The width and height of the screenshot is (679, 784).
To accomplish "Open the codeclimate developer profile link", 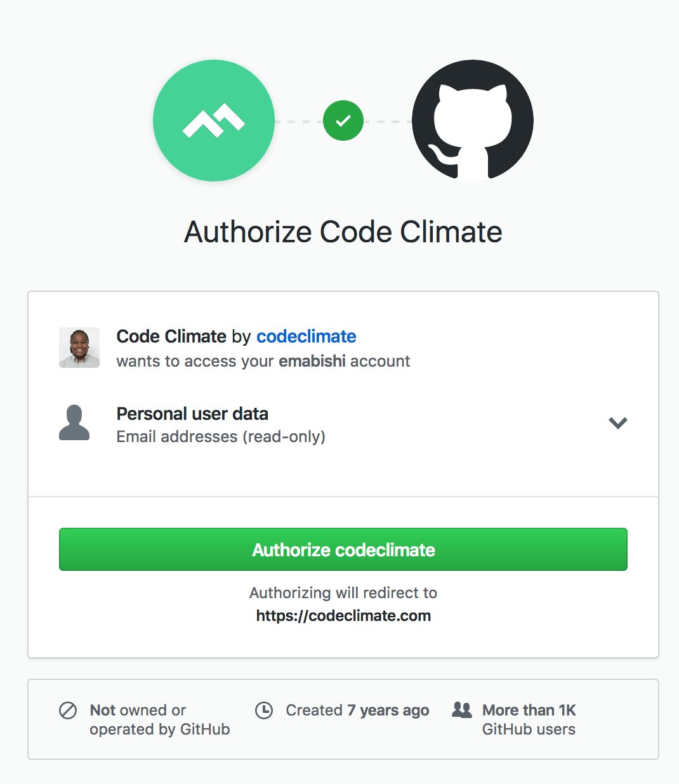I will [x=306, y=336].
